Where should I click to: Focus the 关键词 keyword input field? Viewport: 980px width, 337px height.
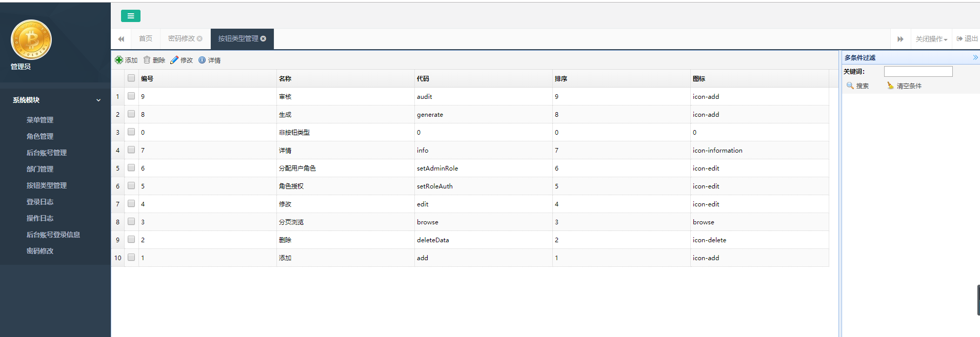(918, 72)
